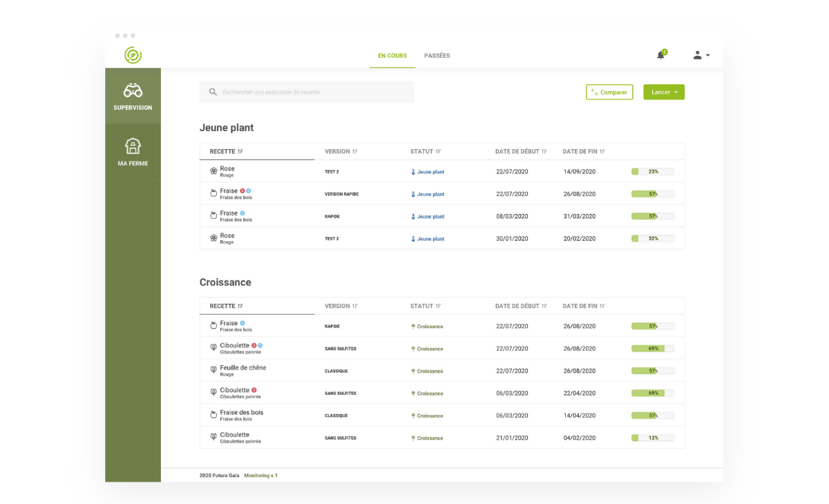829x504 pixels.
Task: Sort Croissance table by Date de fin
Action: [x=584, y=306]
